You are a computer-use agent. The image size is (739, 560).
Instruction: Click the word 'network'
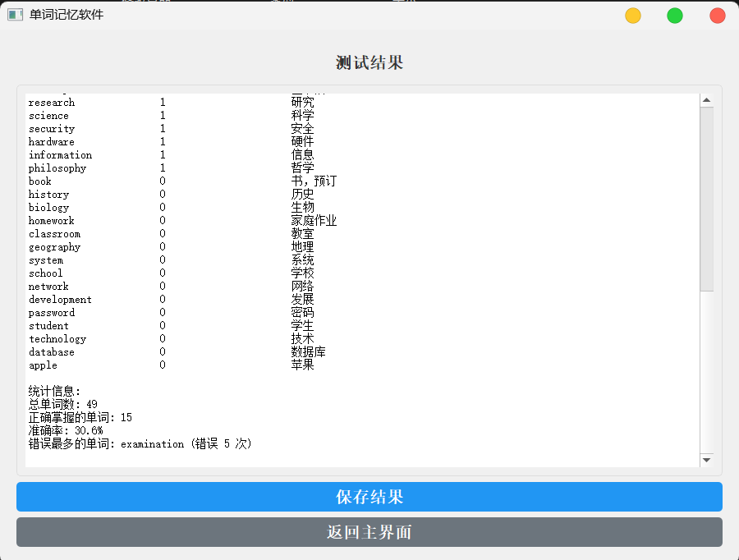(x=48, y=287)
